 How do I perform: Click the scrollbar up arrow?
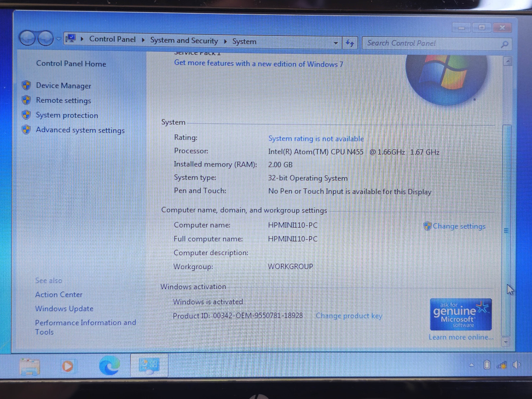pos(507,61)
